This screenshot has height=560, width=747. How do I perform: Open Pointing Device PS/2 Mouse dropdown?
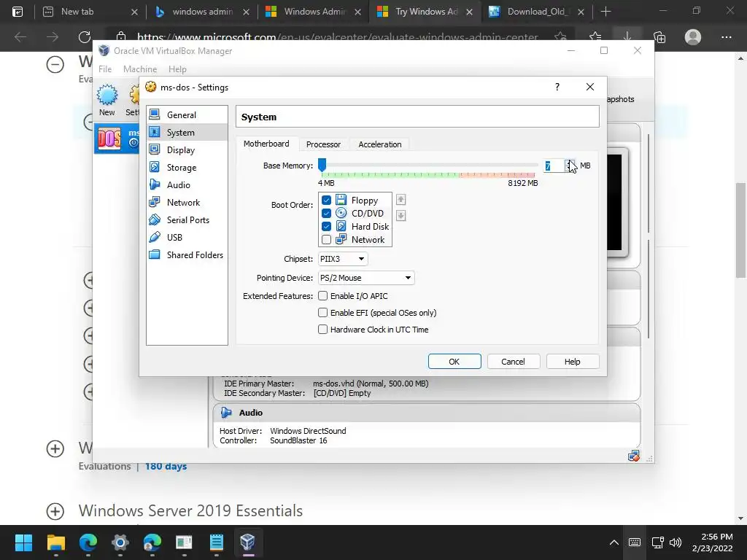366,278
